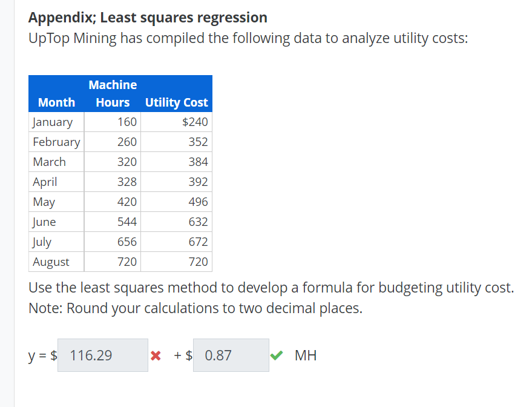
Task: Click the MH label after the checkmark
Action: click(x=306, y=355)
